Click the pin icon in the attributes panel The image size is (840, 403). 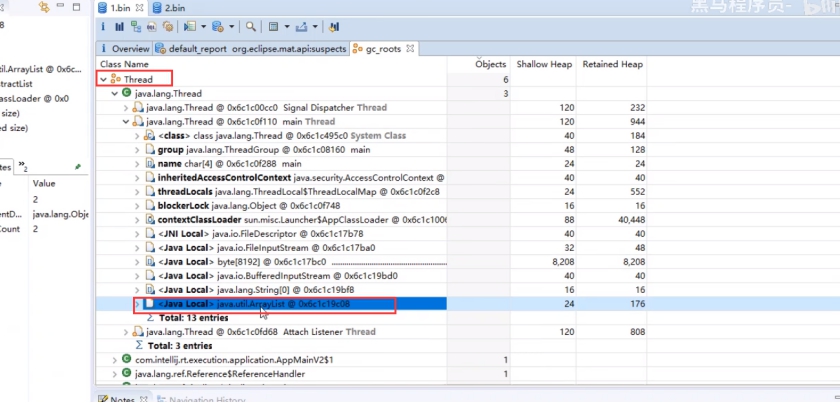click(x=77, y=167)
